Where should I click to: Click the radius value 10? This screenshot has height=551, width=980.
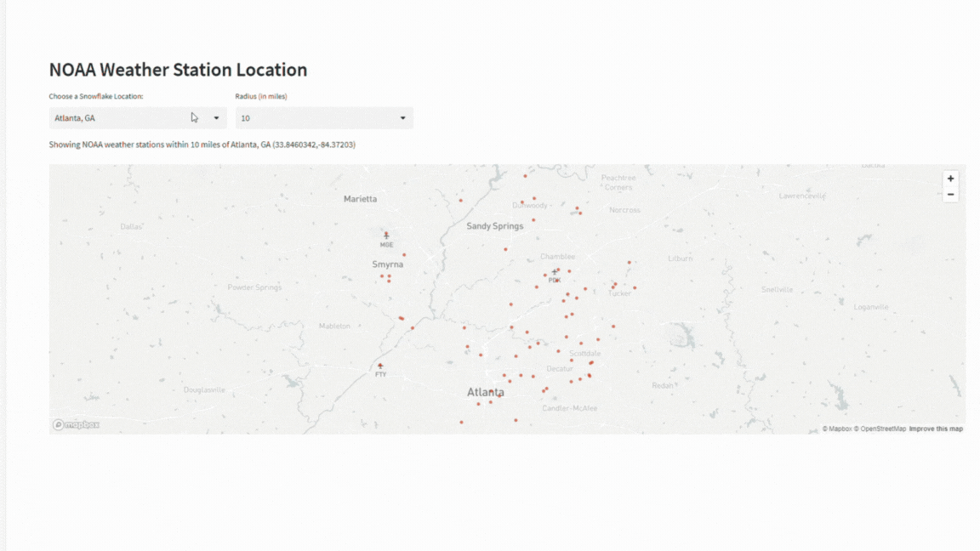(x=246, y=118)
